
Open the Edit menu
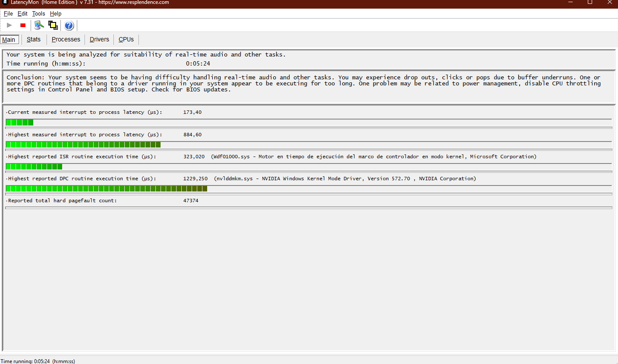pos(22,14)
